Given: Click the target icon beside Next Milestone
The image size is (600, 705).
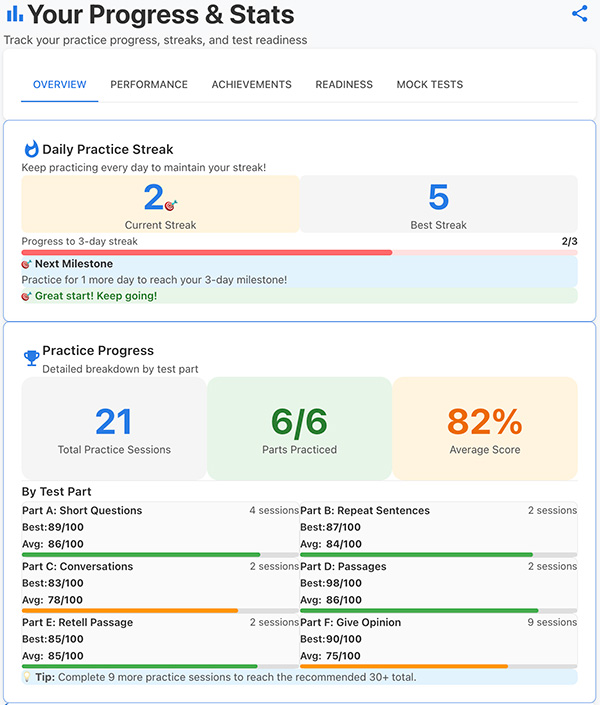Looking at the screenshot, I should pos(27,264).
